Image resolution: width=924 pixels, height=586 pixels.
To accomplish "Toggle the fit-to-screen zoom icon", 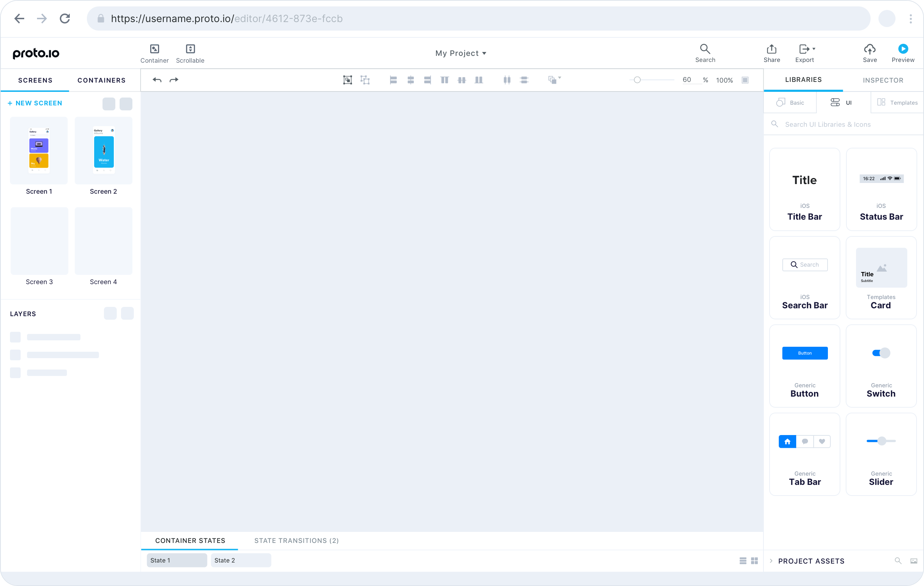I will pos(745,80).
